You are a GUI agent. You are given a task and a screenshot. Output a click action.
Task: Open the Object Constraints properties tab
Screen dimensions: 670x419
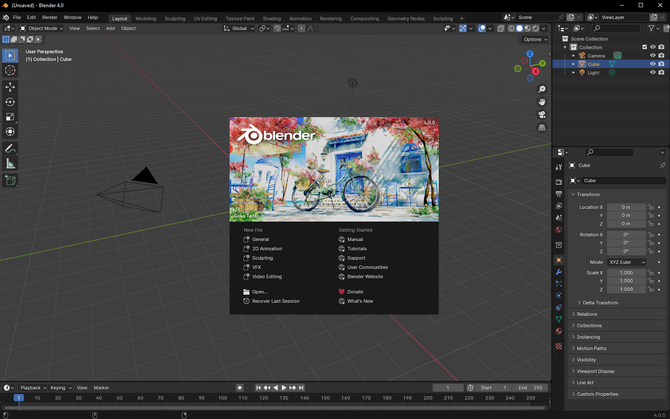558,308
